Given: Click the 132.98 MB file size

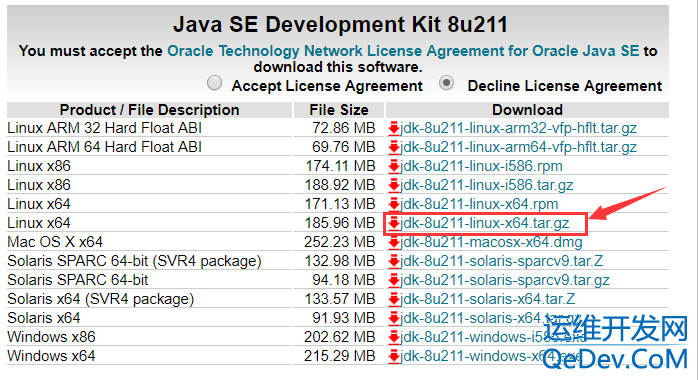Looking at the screenshot, I should [x=340, y=261].
